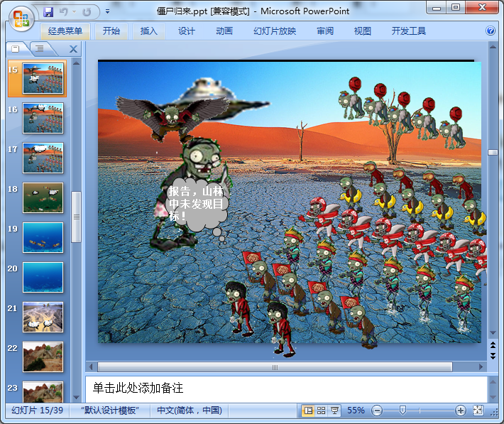This screenshot has width=504, height=424.
Task: Click status bar 幻灯片 15/39 indicator
Action: click(38, 411)
